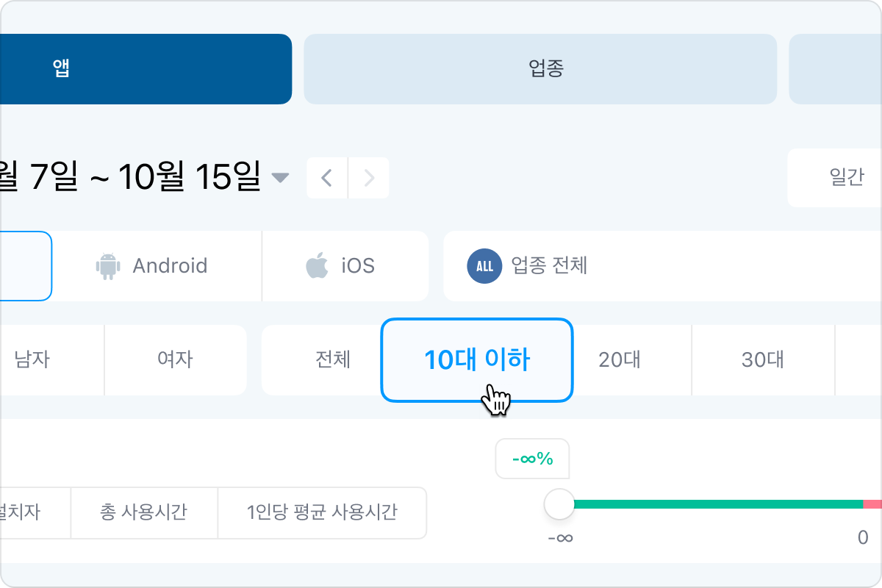Screen dimensions: 882x588
Task: Go to previous date range arrow
Action: [327, 178]
